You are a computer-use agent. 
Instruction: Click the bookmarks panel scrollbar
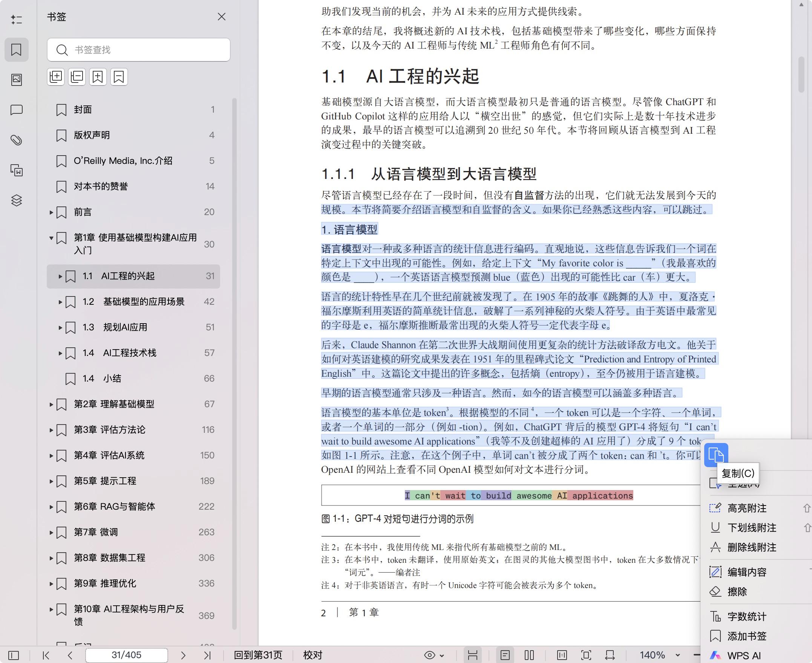point(234,364)
